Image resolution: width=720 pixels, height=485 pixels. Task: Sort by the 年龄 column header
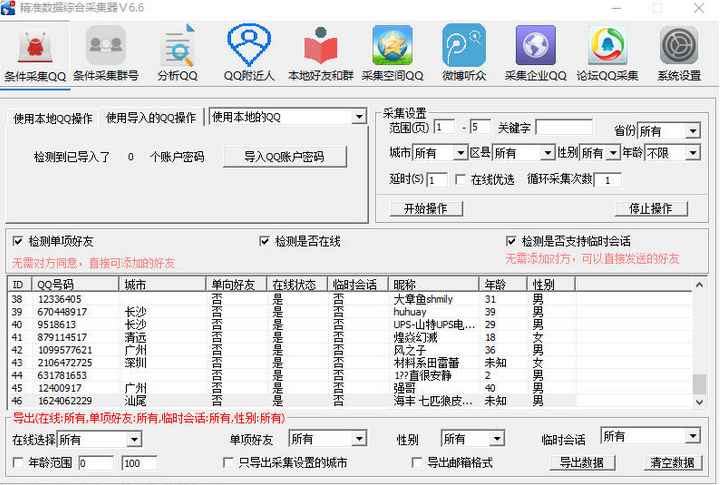[x=503, y=285]
